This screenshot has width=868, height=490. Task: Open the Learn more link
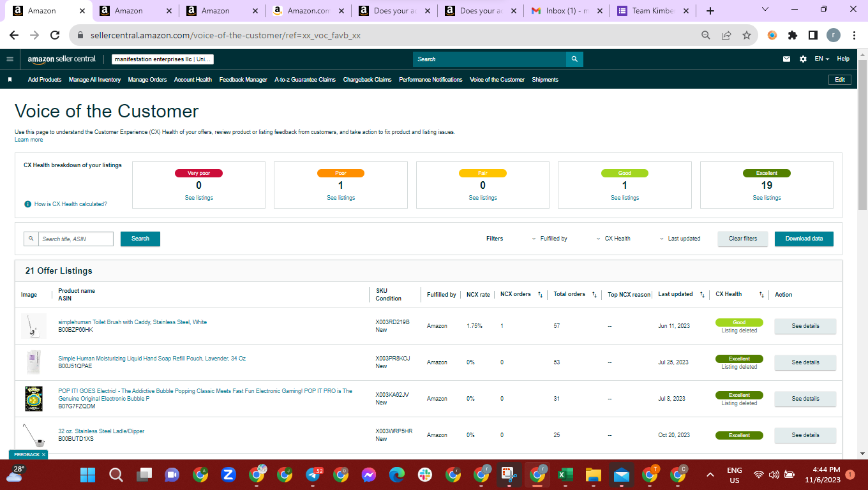point(29,140)
